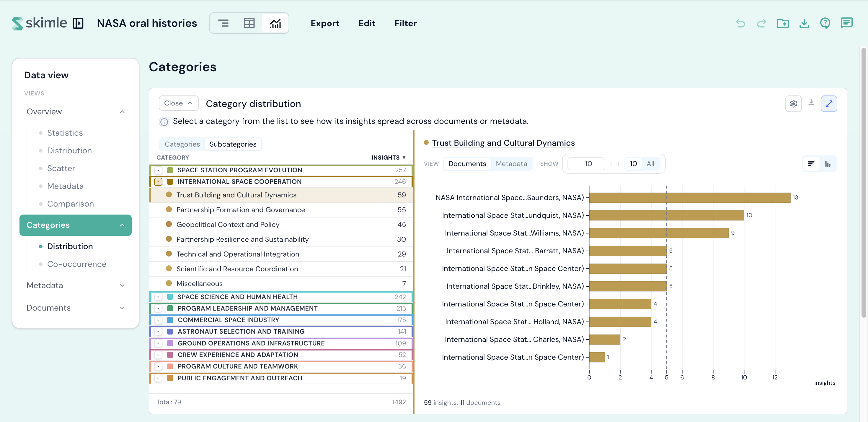Open Trust Building and Cultural Dynamics link
Viewport: 868px width, 422px height.
click(503, 143)
